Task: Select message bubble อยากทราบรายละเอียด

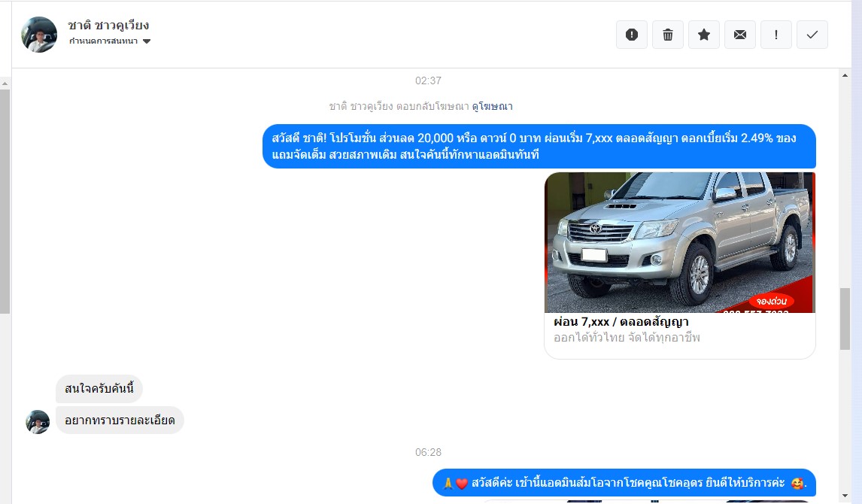Action: click(x=120, y=421)
